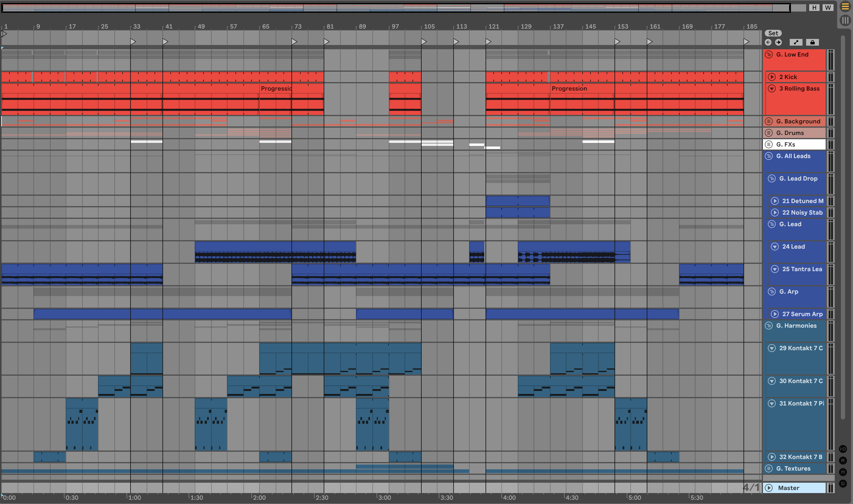Click the Automation Mode button
The image size is (853, 504).
pyautogui.click(x=796, y=43)
